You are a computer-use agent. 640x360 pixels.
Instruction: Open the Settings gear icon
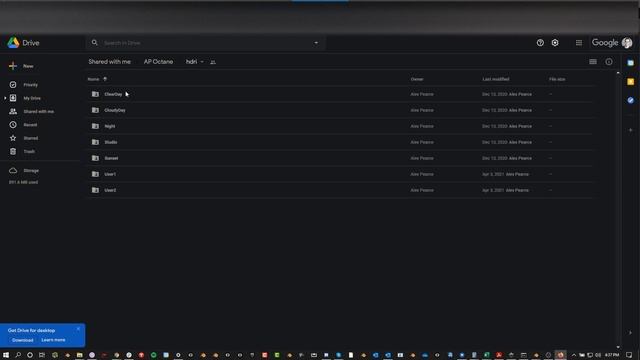point(555,42)
